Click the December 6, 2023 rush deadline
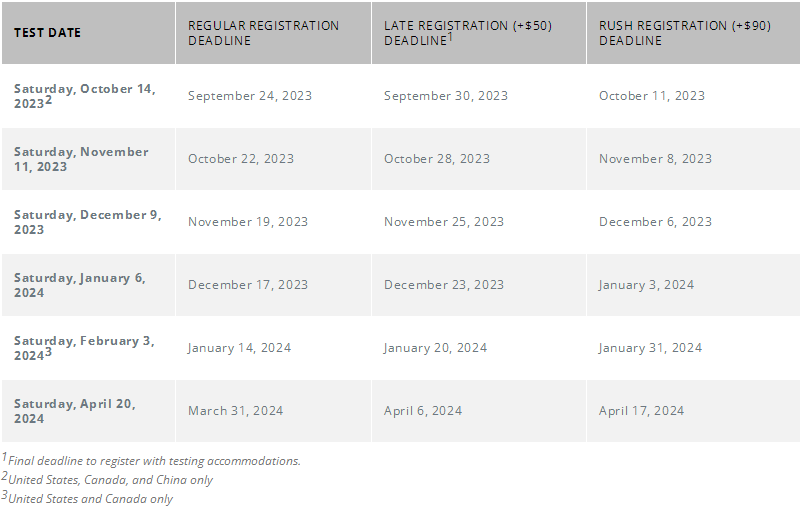Viewport: 802px width, 512px height. (x=655, y=221)
